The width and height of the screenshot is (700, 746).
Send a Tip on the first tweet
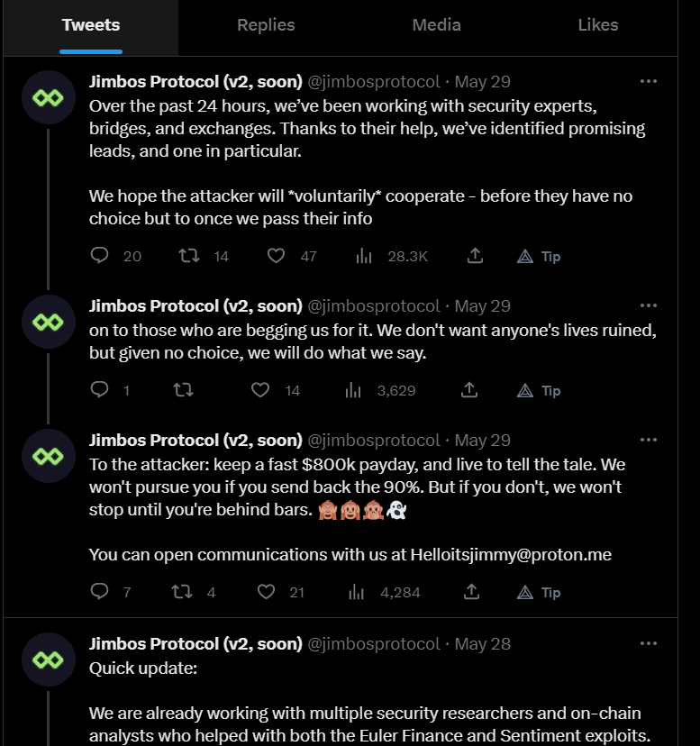(x=538, y=256)
